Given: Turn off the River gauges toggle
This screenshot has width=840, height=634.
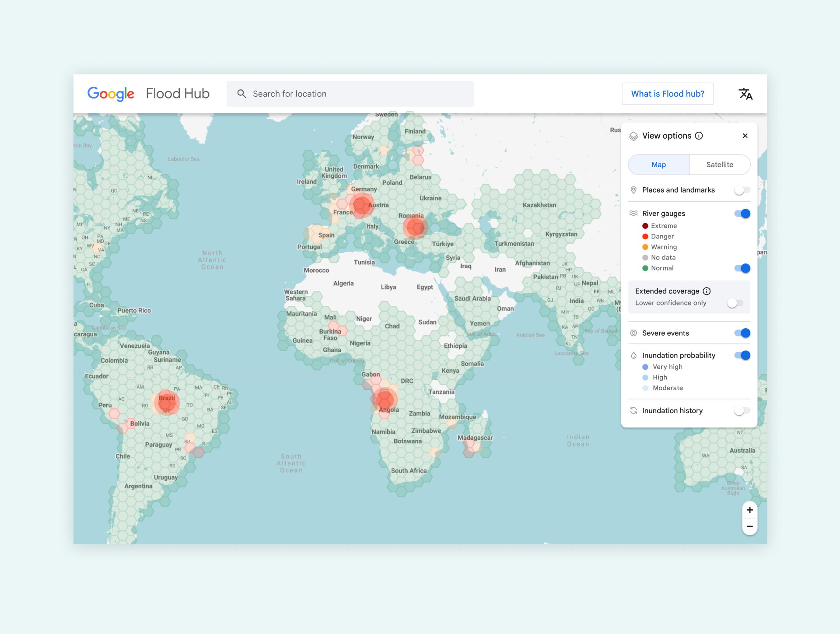Looking at the screenshot, I should (x=742, y=214).
